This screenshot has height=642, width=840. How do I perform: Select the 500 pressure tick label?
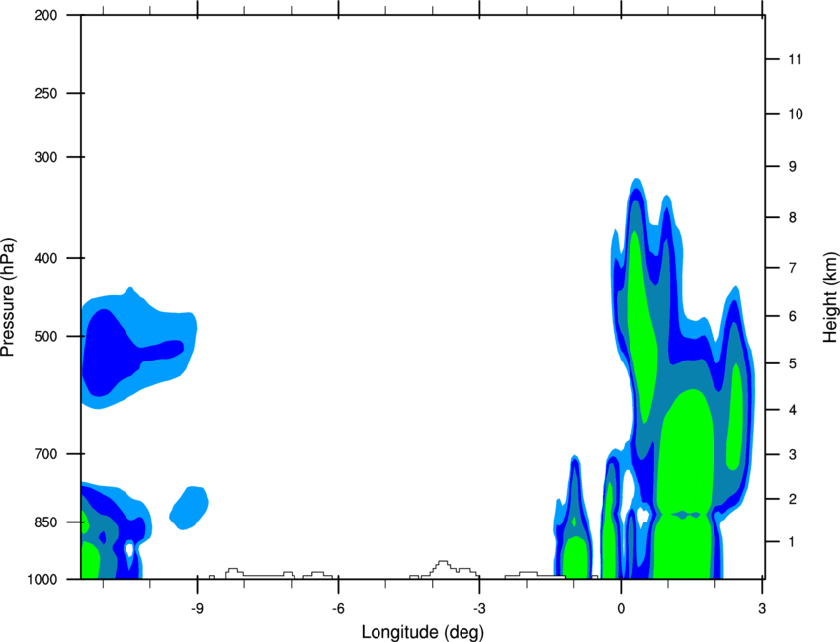(46, 336)
